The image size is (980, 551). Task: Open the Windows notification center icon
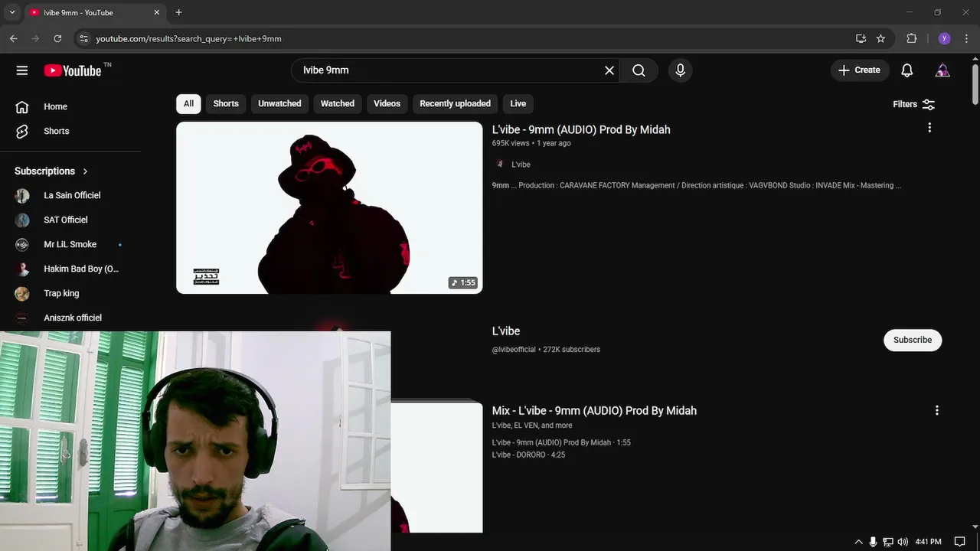(959, 542)
